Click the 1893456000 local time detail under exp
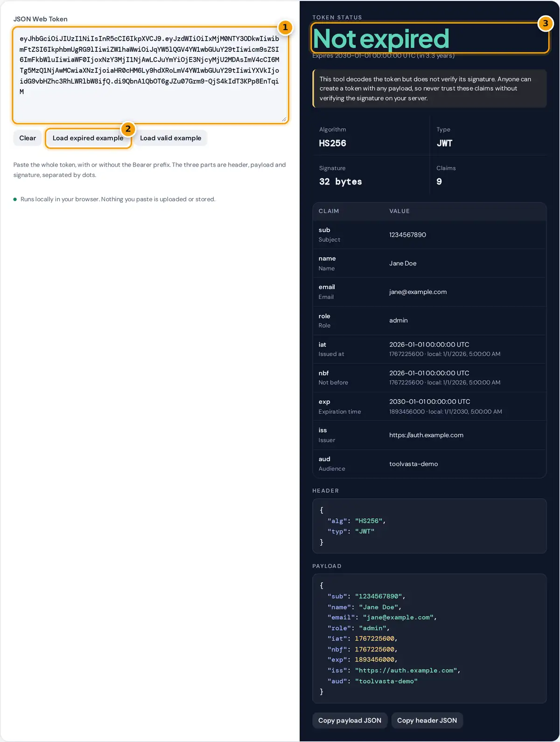 coord(446,412)
